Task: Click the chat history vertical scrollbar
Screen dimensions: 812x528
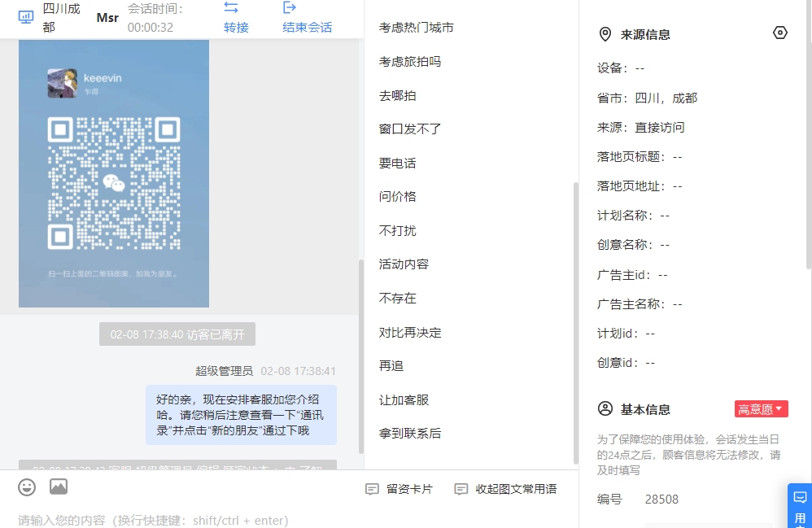Action: coord(361,356)
